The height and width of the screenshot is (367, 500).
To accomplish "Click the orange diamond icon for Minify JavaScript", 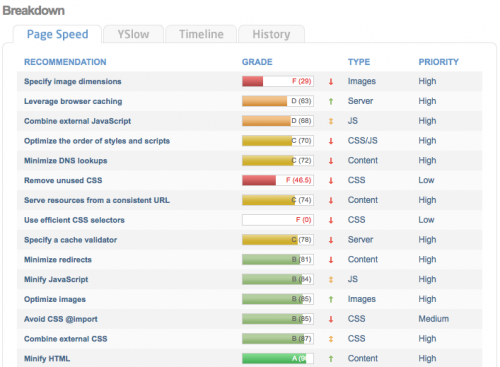I will pyautogui.click(x=331, y=280).
